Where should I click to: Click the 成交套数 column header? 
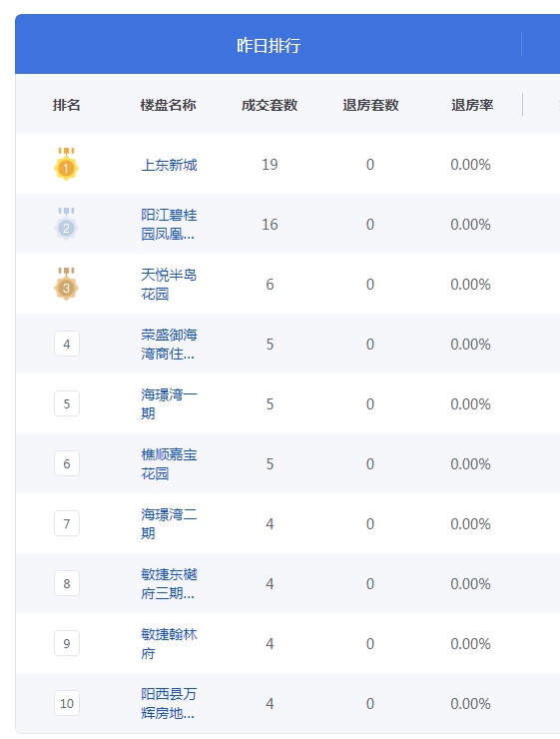tap(270, 105)
